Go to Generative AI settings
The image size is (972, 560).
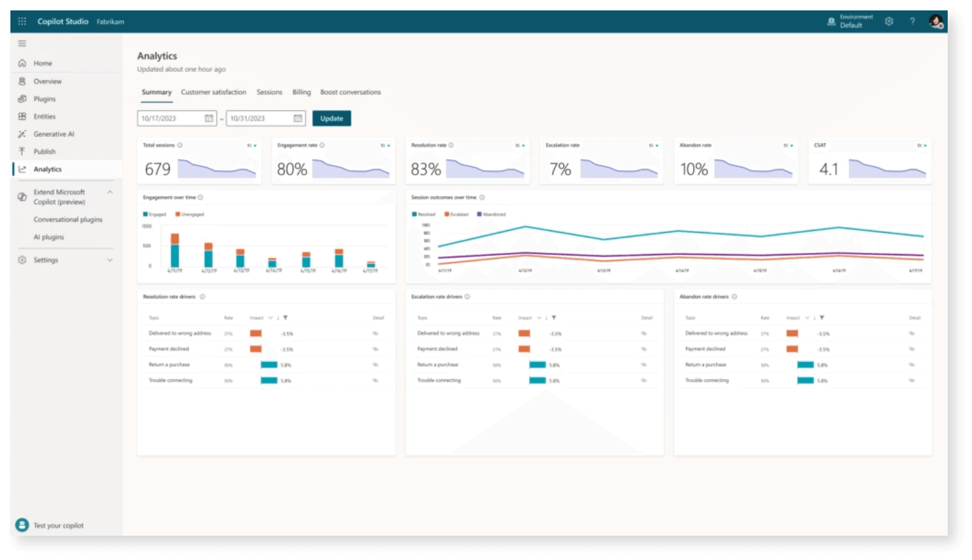pyautogui.click(x=54, y=134)
